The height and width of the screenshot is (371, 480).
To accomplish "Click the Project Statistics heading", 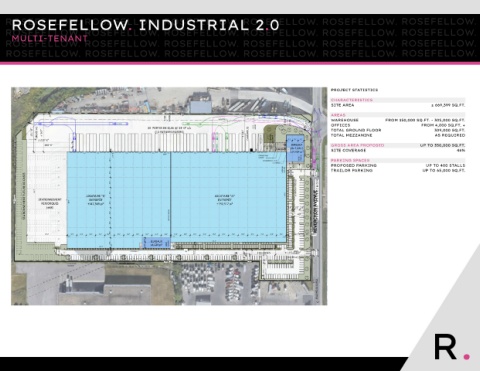I will click(x=354, y=90).
